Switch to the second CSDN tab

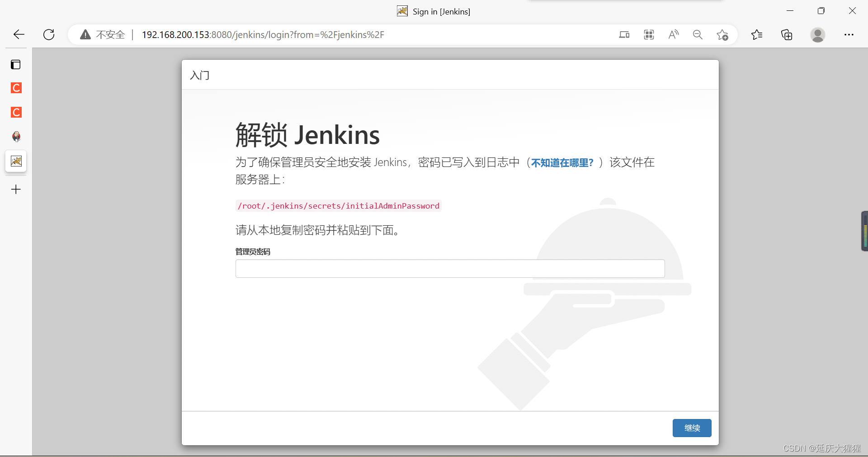click(x=16, y=112)
